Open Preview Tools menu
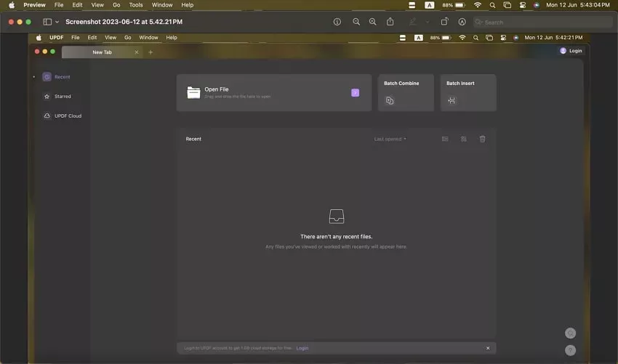 136,5
